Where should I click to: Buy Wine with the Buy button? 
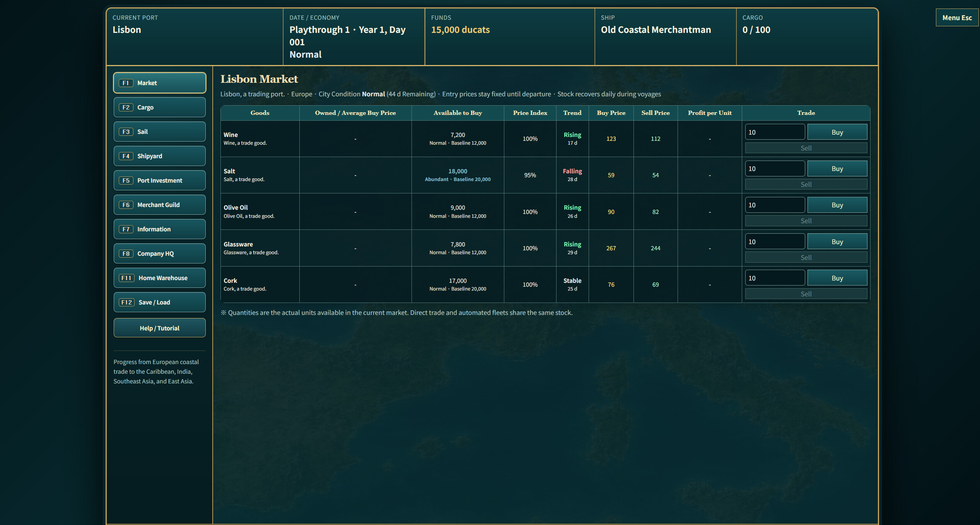pyautogui.click(x=837, y=132)
